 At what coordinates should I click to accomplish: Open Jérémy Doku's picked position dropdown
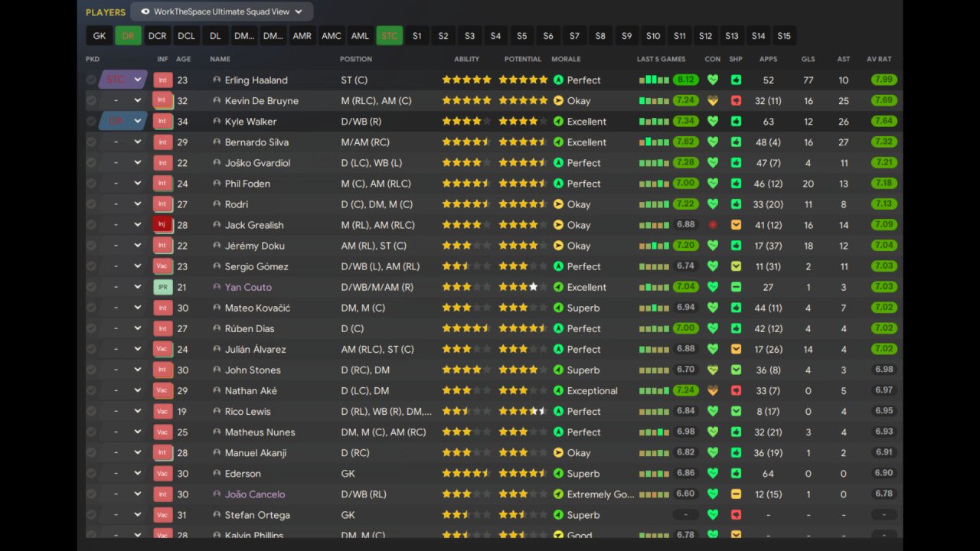[x=123, y=246]
